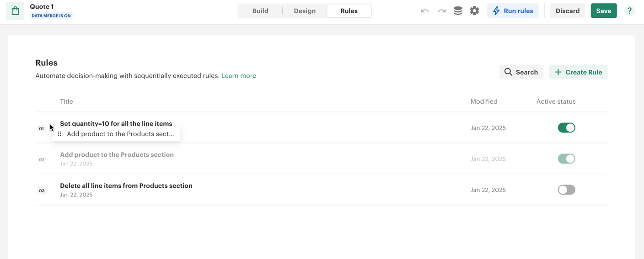Screen dimensions: 644x259
Task: Click the undo arrow icon
Action: [425, 11]
